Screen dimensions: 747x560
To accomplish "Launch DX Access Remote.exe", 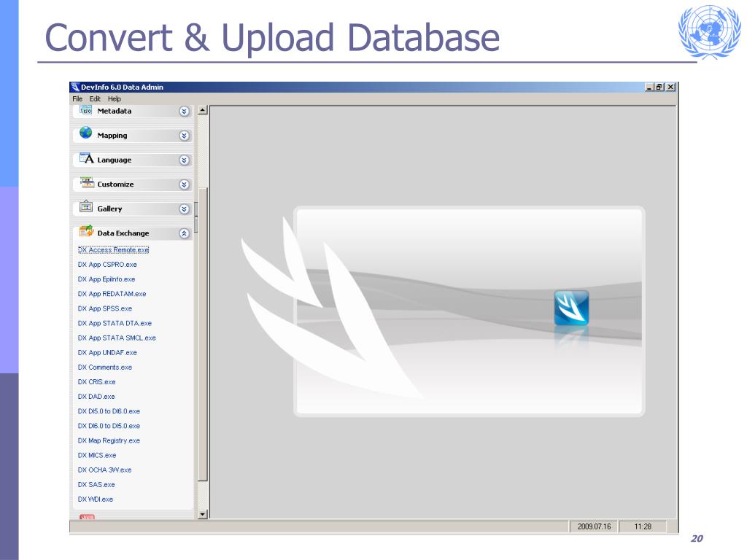I will coord(113,250).
